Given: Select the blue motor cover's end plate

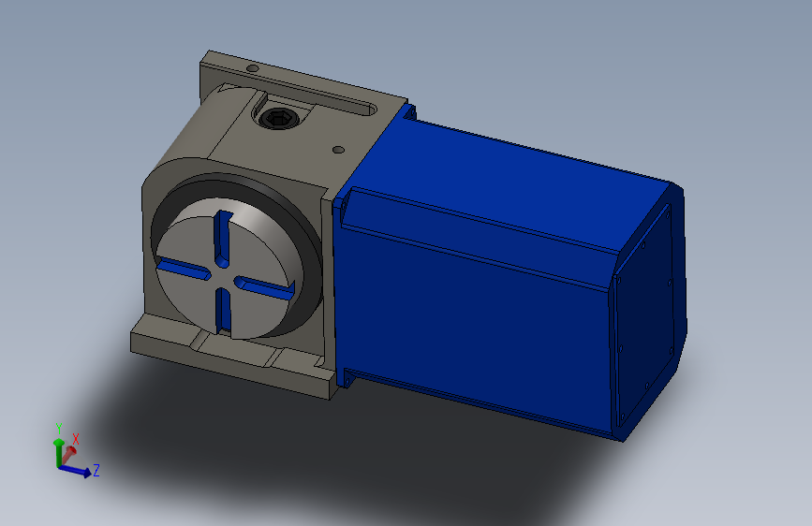Looking at the screenshot, I should tap(643, 314).
